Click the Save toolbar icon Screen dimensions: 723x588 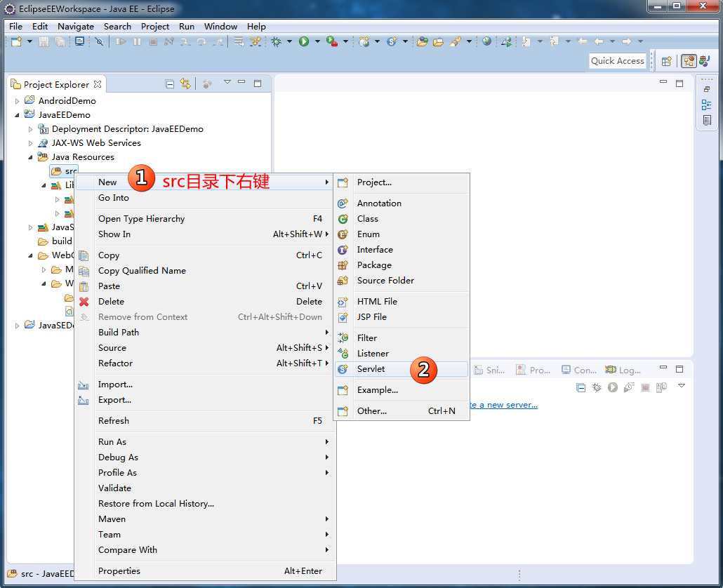44,41
